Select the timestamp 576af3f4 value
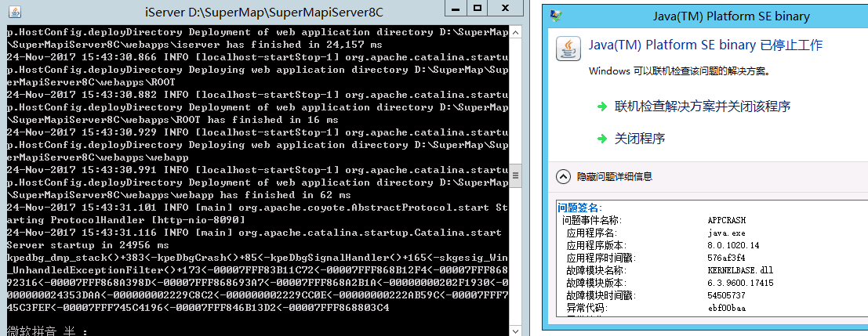868x336 pixels. click(x=726, y=258)
